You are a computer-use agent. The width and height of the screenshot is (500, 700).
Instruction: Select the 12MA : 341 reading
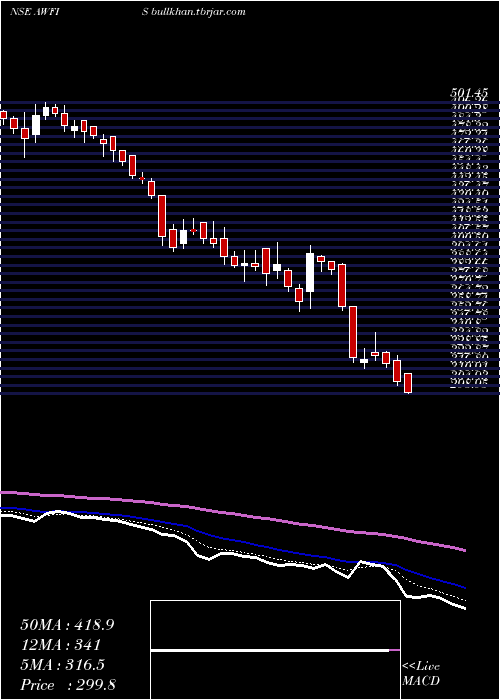tap(60, 645)
